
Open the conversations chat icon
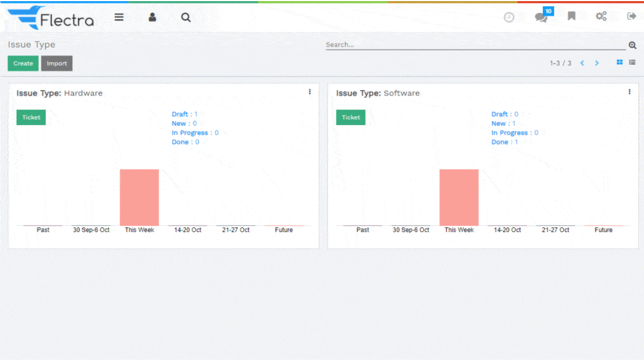point(541,17)
